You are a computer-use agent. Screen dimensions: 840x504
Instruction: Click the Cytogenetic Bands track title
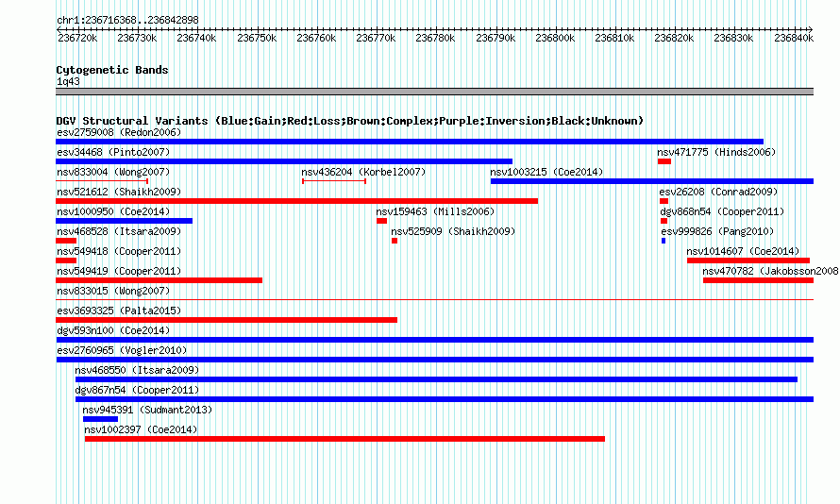(x=112, y=70)
